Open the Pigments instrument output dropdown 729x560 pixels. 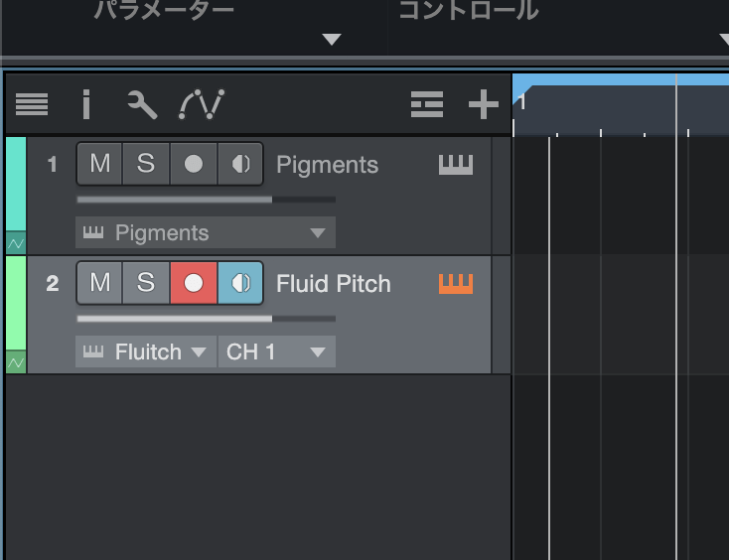click(x=205, y=233)
